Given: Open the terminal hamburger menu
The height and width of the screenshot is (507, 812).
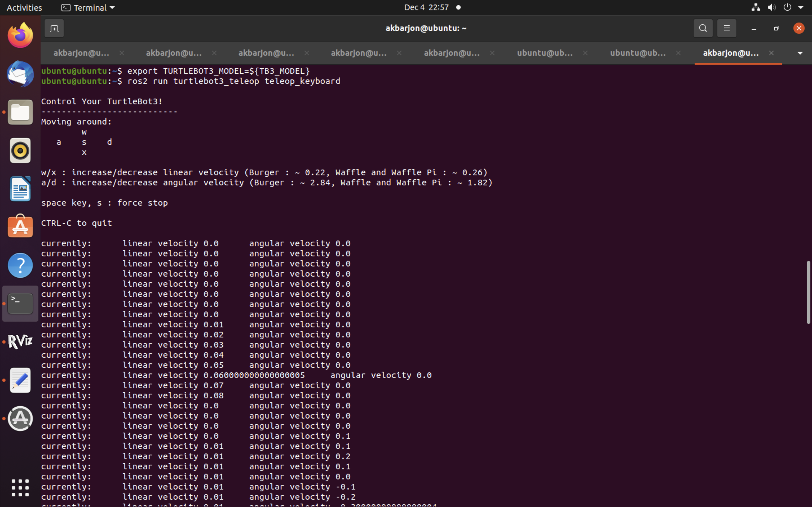Looking at the screenshot, I should pos(727,28).
